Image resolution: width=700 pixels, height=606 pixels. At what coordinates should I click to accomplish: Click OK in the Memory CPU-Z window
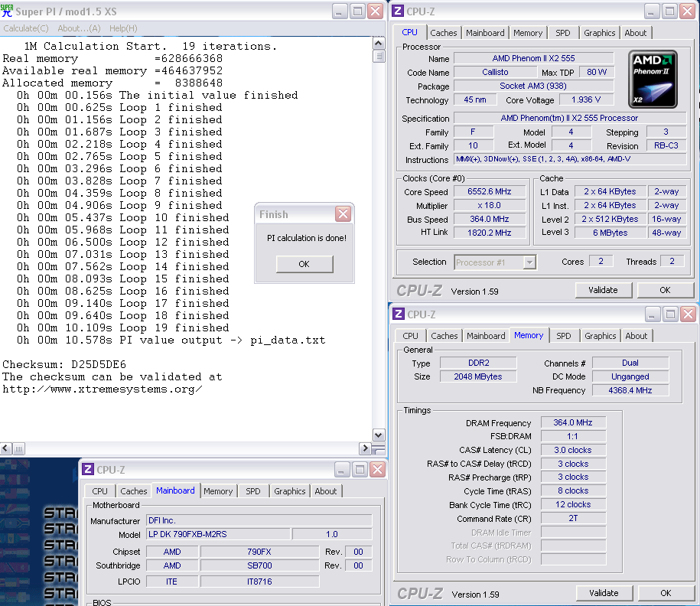pyautogui.click(x=666, y=593)
